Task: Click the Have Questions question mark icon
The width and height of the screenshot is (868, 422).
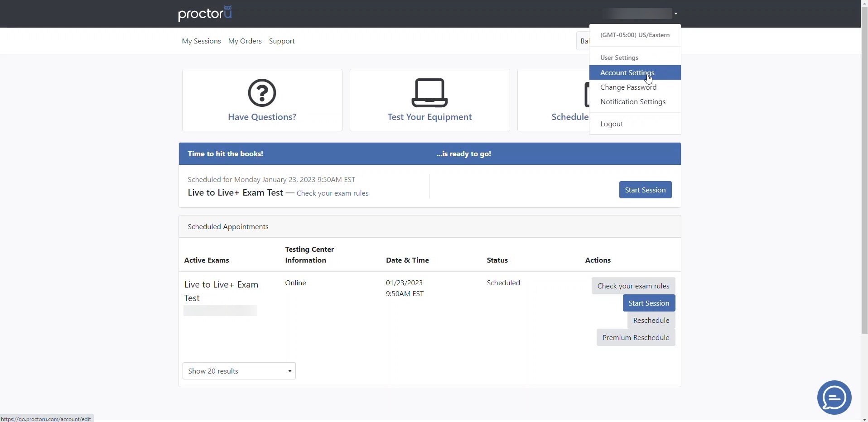Action: point(262,93)
